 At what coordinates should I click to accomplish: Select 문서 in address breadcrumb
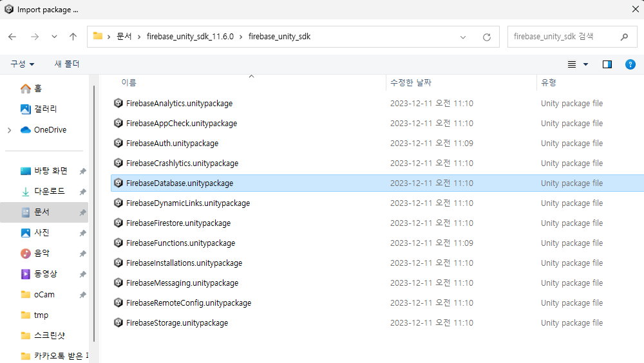(124, 37)
